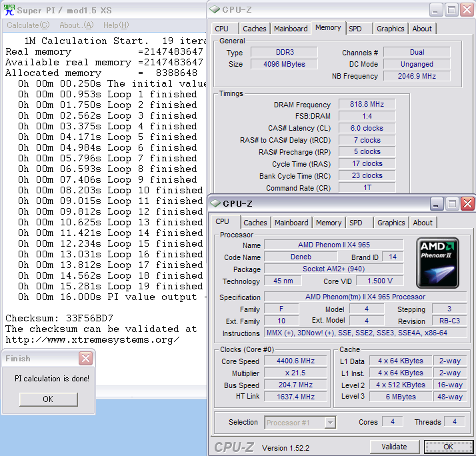Open the Calculate(C) menu in Super PI
The height and width of the screenshot is (456, 476).
click(x=28, y=25)
